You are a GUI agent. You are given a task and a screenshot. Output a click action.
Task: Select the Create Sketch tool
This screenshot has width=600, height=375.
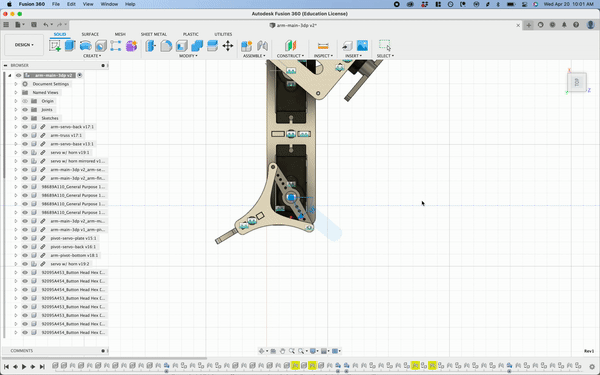click(x=55, y=46)
